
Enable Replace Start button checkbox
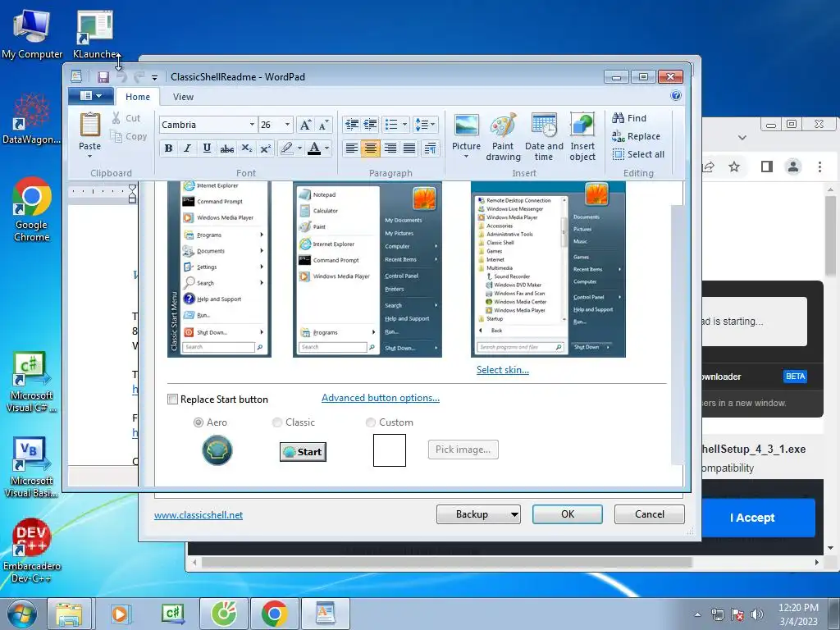click(172, 399)
